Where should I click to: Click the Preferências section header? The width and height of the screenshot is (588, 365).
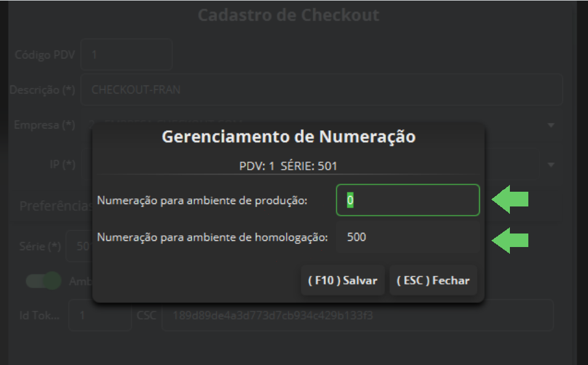(x=56, y=206)
